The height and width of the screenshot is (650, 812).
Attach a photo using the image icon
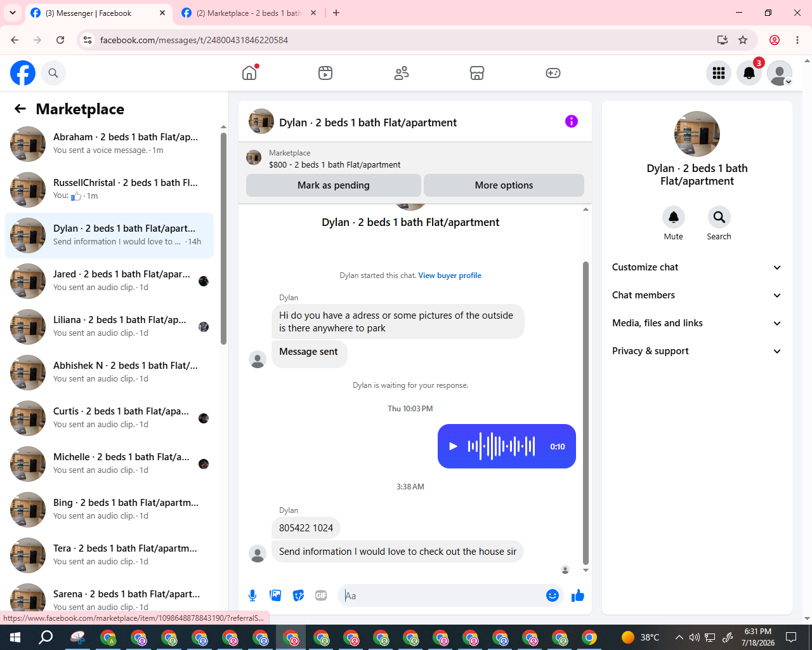click(275, 595)
